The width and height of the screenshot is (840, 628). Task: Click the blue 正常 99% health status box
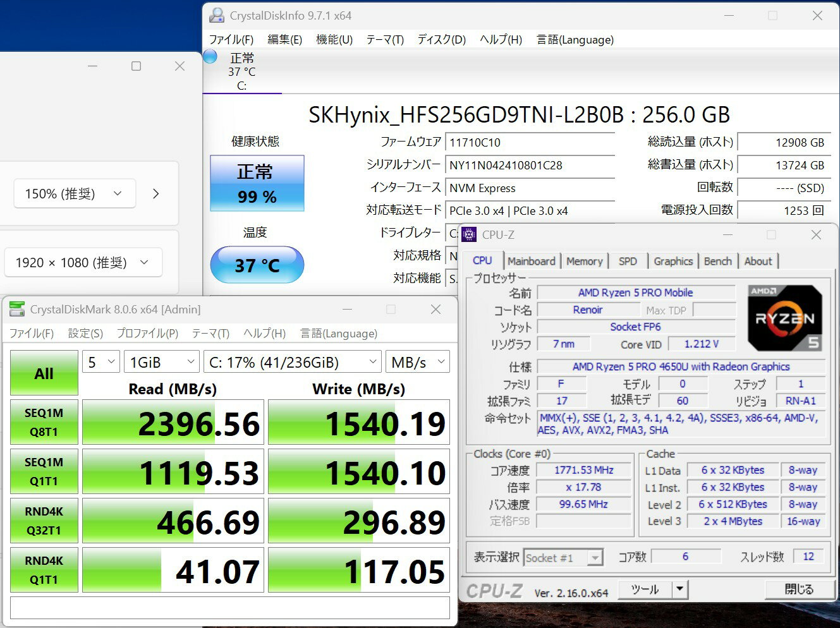pos(257,183)
